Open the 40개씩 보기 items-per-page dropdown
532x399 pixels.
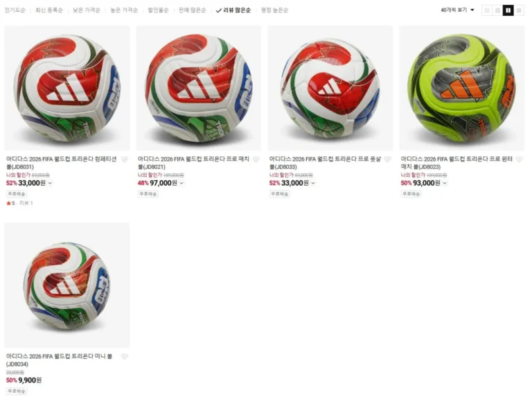tap(457, 10)
